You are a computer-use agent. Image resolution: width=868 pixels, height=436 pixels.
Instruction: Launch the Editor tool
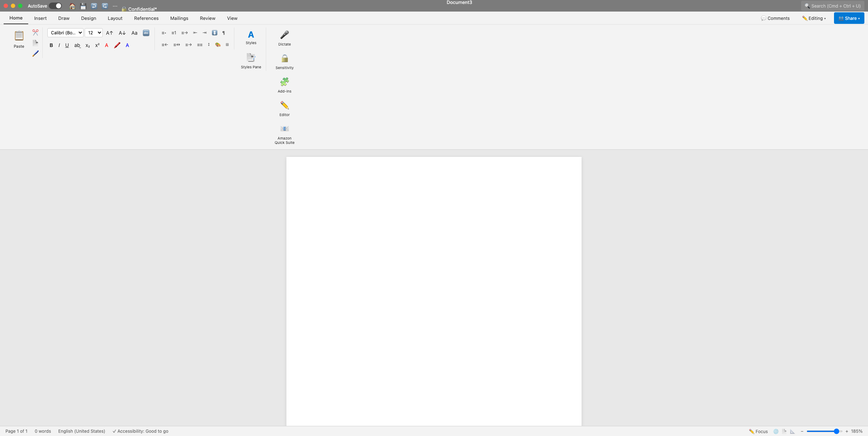284,106
